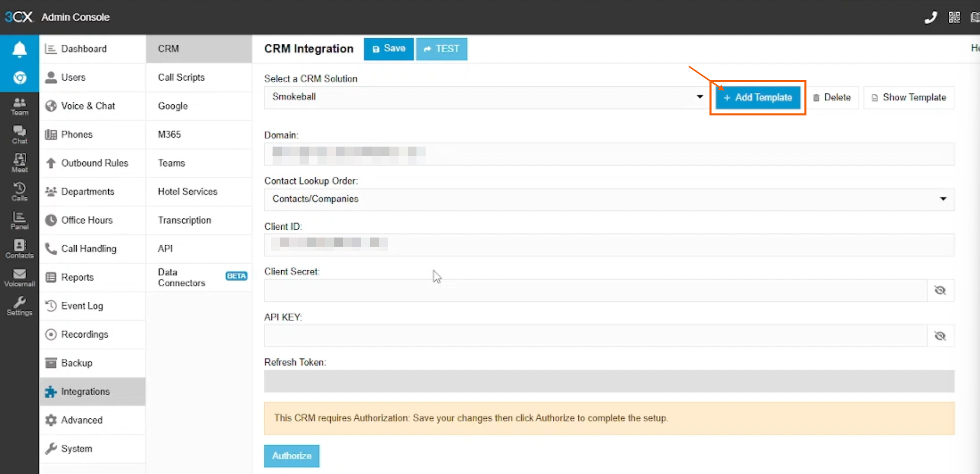Open the Chat icon in left rail

coord(19,135)
